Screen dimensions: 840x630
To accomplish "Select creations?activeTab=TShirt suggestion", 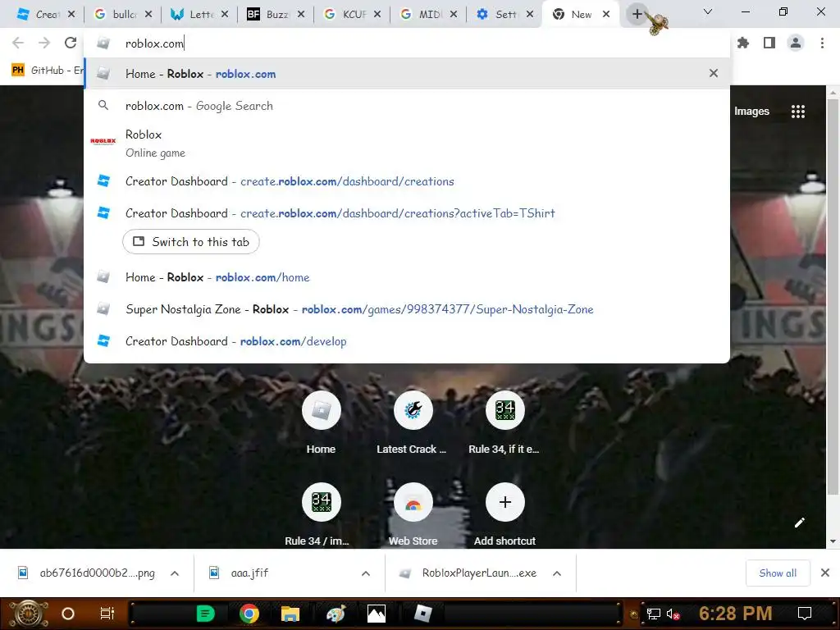I will tap(407, 213).
